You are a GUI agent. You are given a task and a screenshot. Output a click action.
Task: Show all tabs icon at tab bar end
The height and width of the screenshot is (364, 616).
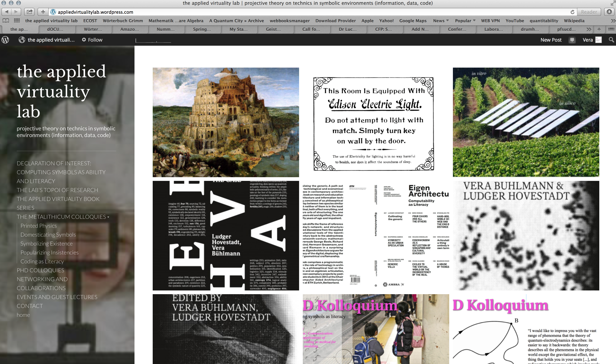[611, 29]
